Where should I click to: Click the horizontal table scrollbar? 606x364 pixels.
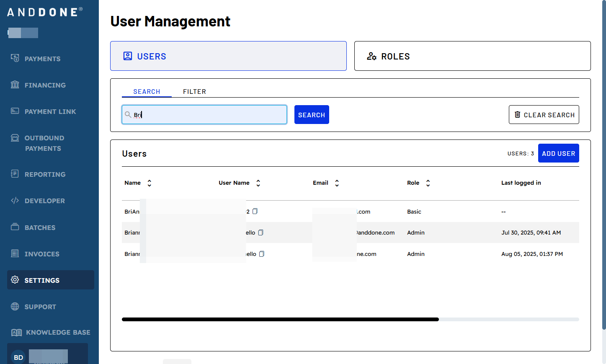280,319
